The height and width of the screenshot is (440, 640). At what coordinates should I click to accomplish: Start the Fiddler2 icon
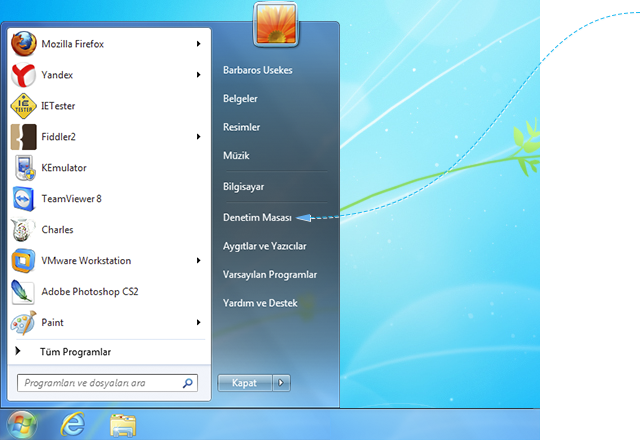(x=24, y=137)
